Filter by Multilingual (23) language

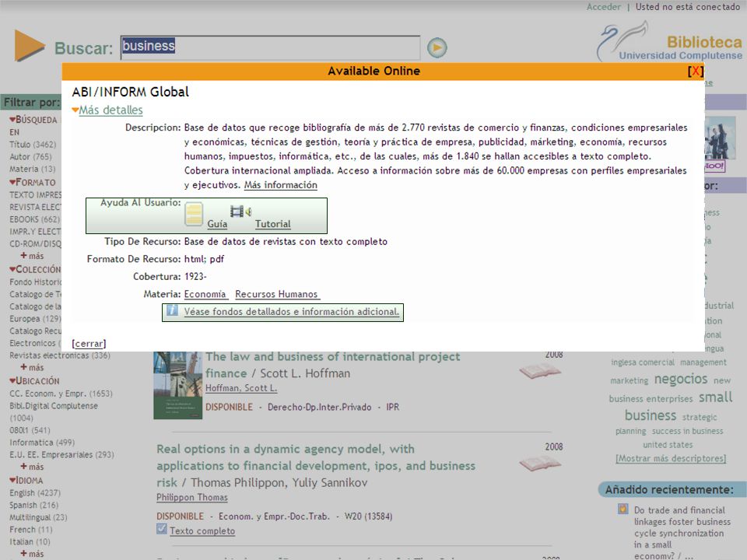pos(38,517)
